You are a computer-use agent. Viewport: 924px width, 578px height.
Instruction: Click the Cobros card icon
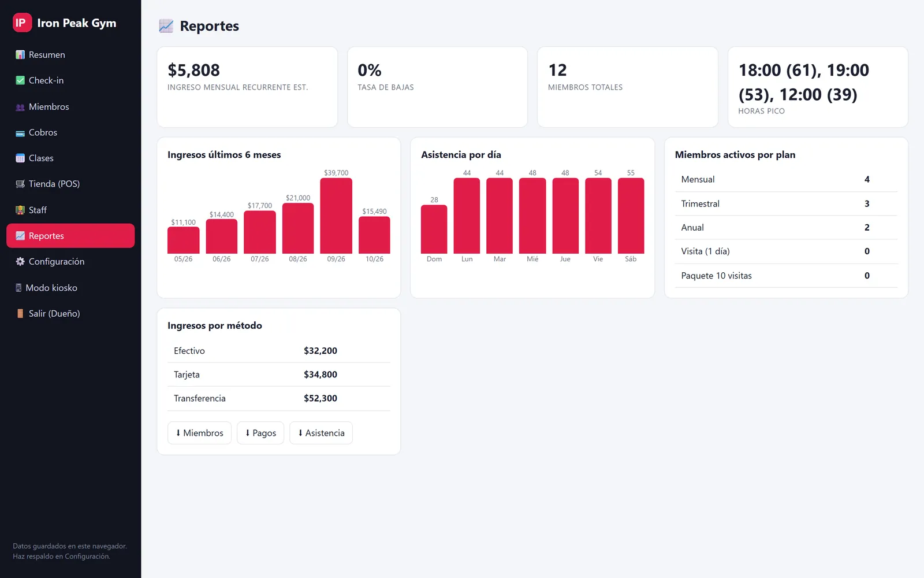point(20,133)
